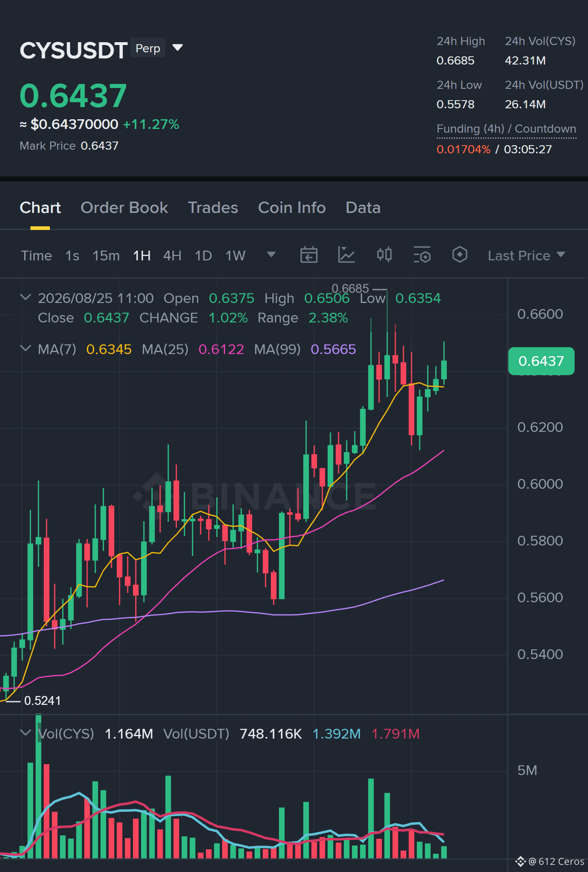This screenshot has width=588, height=872.
Task: Click the Vol(USDT) value 748.116K
Action: pyautogui.click(x=271, y=734)
